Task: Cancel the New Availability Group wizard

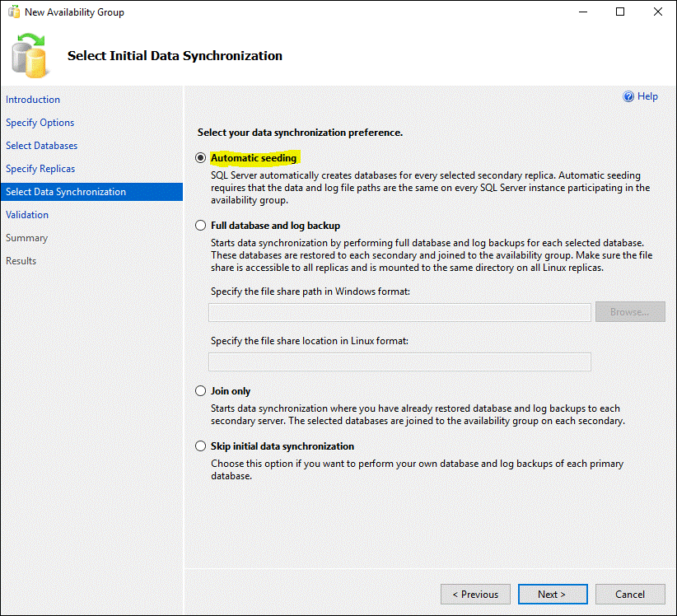Action: point(630,594)
